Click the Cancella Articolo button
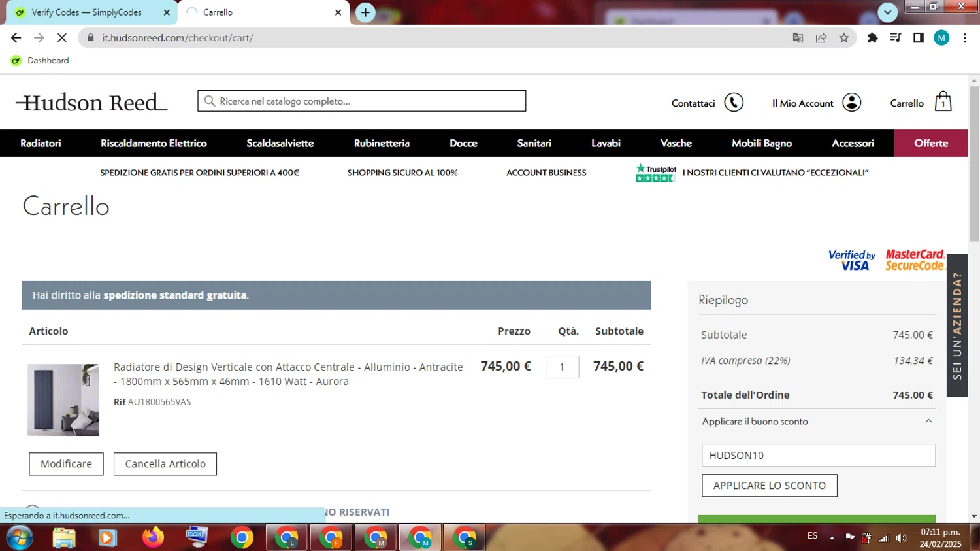Image resolution: width=980 pixels, height=551 pixels. (x=165, y=464)
